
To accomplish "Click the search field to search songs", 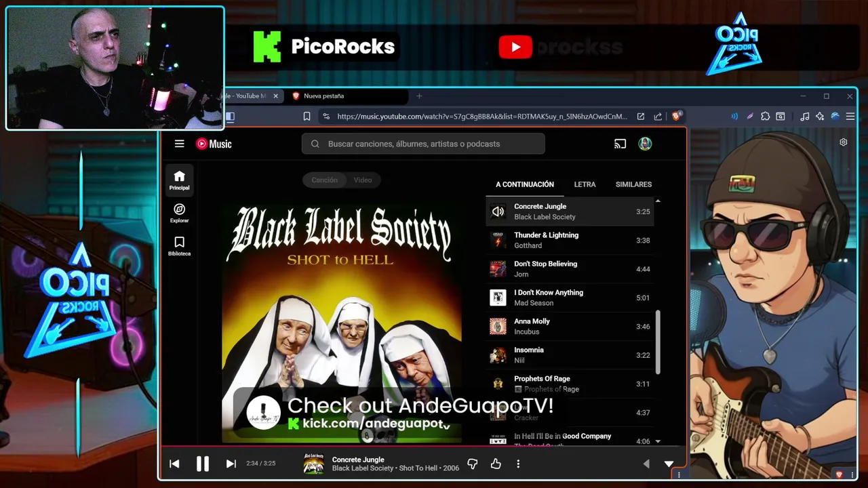I will (423, 144).
